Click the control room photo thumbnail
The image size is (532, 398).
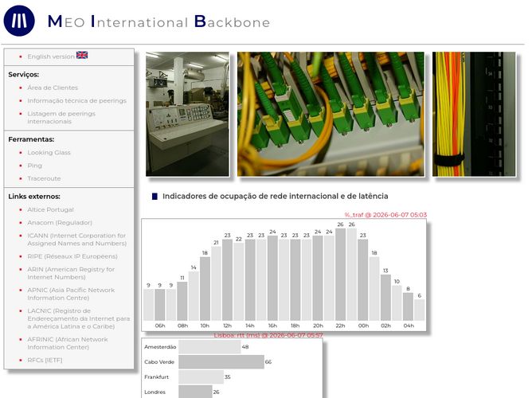(188, 114)
